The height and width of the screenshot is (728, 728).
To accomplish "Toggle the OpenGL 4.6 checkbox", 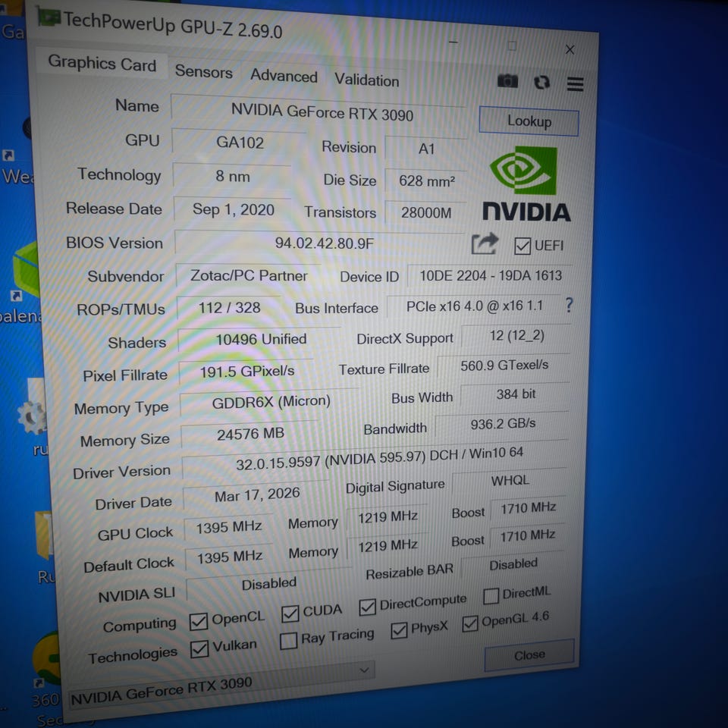I will [470, 623].
